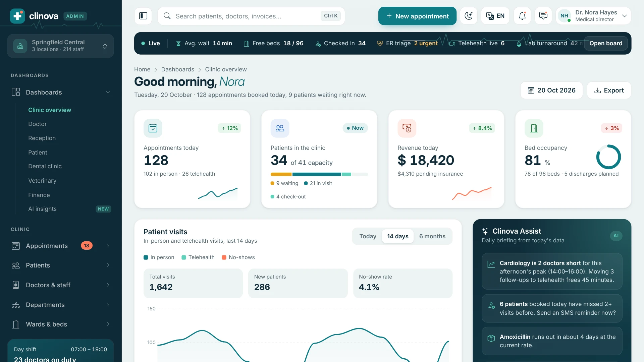Click the Appointments today calendar icon

coord(153,128)
